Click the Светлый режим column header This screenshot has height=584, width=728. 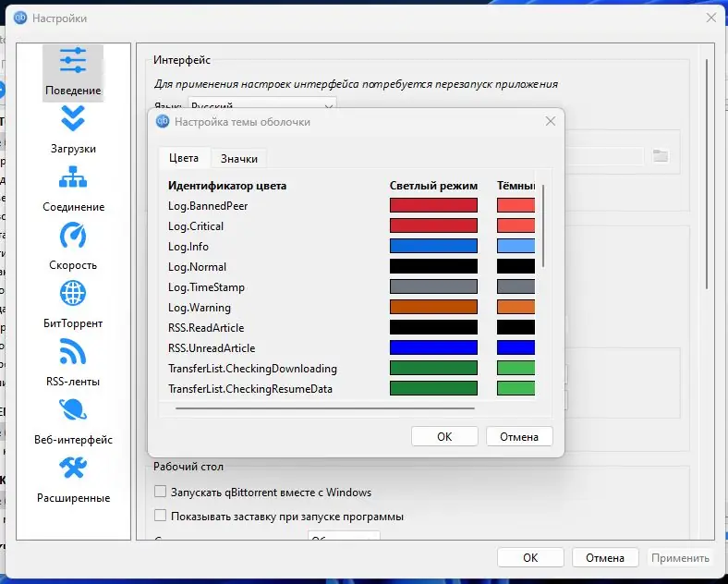[x=433, y=186]
